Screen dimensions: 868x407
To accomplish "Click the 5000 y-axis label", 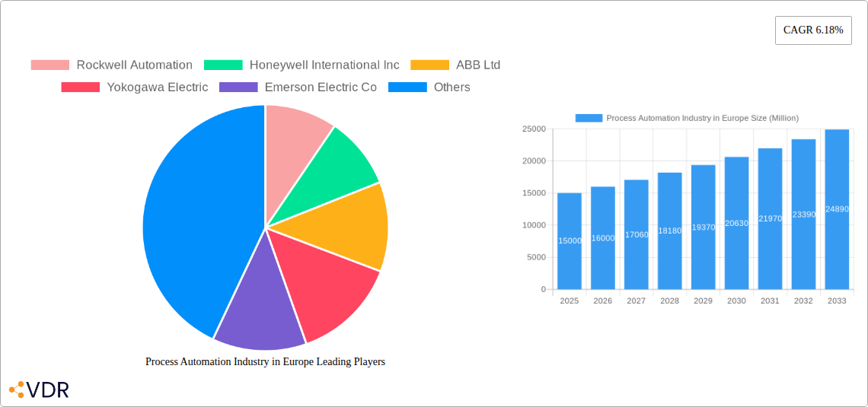I will [536, 257].
